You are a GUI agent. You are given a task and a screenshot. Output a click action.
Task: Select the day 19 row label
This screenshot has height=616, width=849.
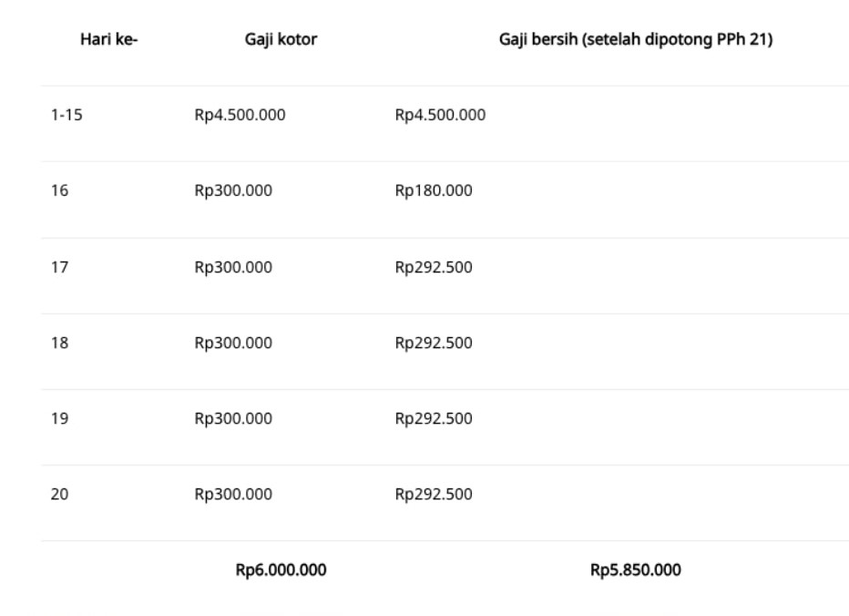tap(59, 419)
